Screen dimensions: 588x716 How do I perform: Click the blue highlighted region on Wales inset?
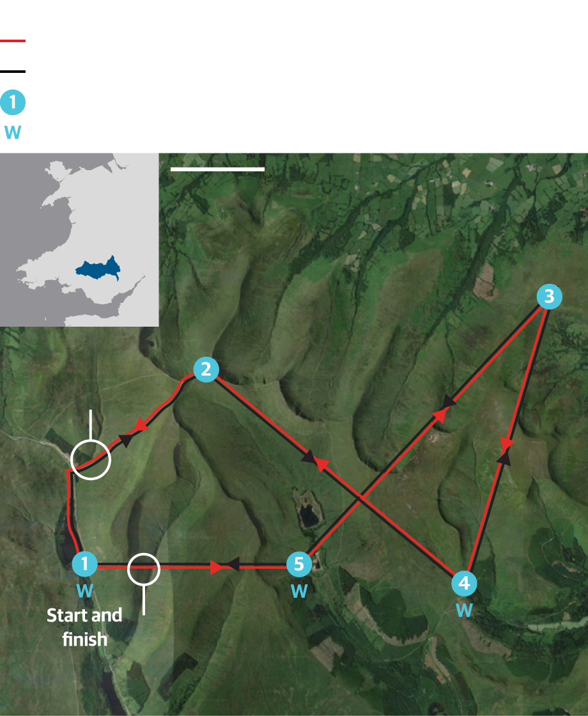click(x=98, y=268)
